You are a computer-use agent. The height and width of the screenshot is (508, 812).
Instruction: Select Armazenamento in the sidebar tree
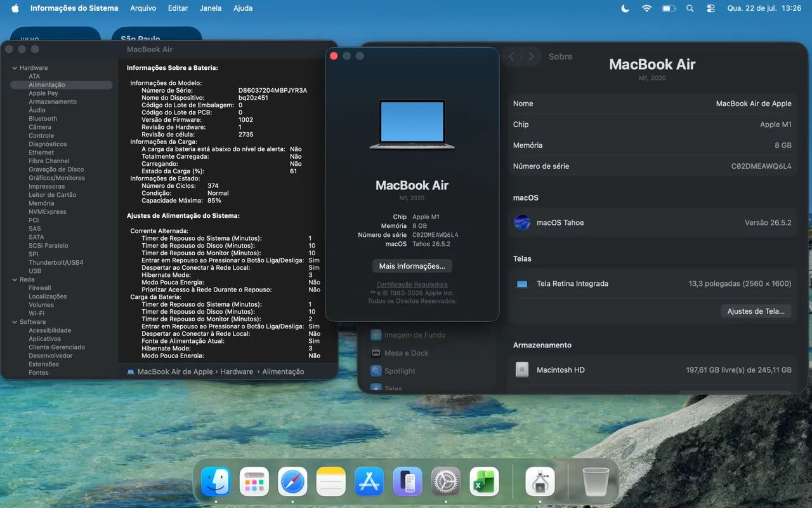pos(53,102)
